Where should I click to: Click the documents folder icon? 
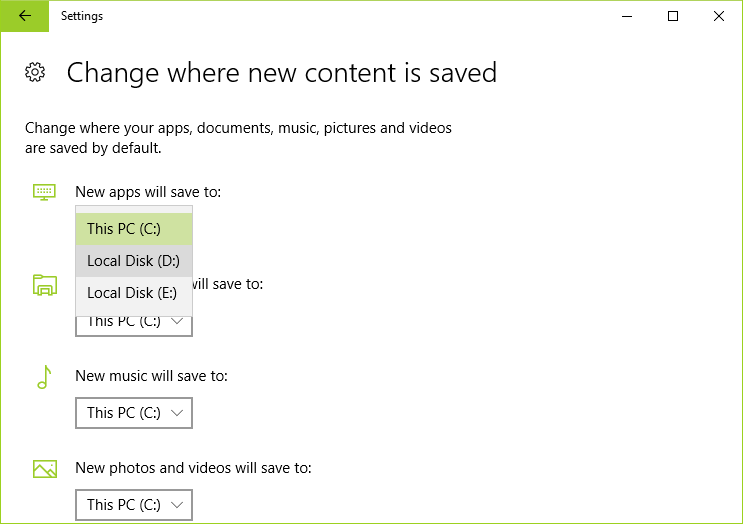[45, 285]
